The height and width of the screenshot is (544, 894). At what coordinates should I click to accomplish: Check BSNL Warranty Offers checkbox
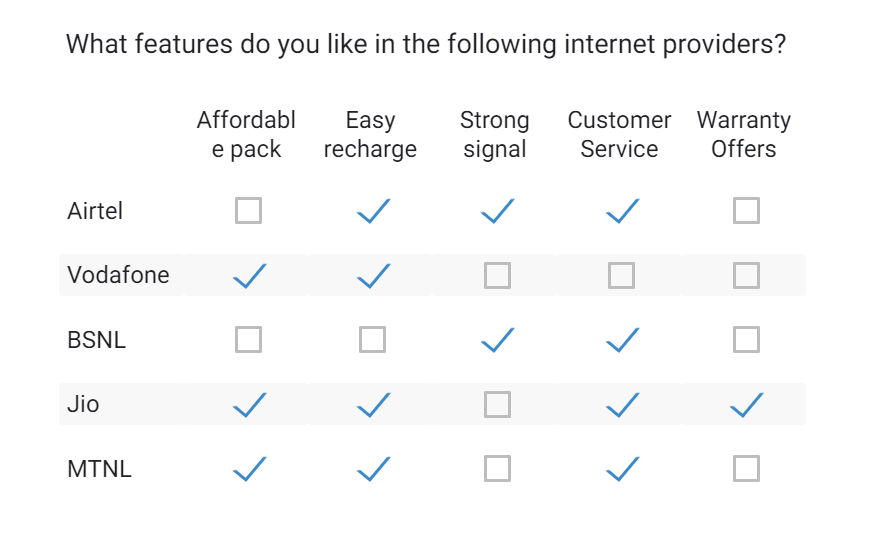pos(746,340)
